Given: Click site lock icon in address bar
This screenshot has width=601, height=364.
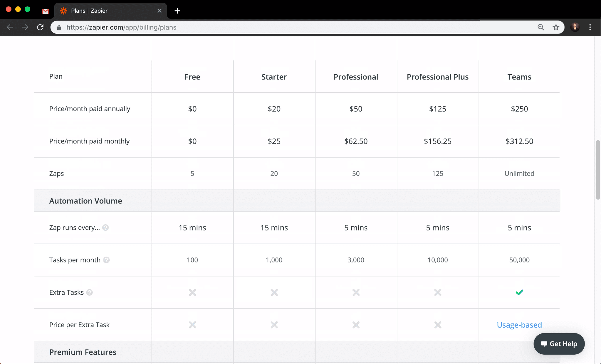Looking at the screenshot, I should click(59, 27).
